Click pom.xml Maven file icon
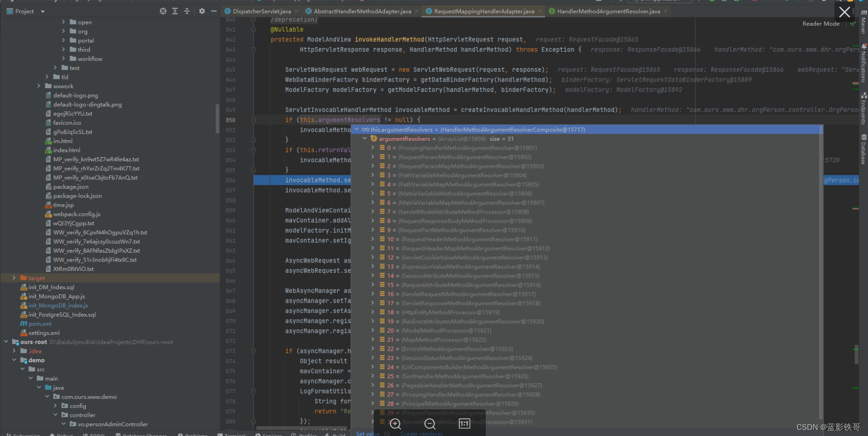Viewport: 868px width, 436px height. tap(23, 324)
